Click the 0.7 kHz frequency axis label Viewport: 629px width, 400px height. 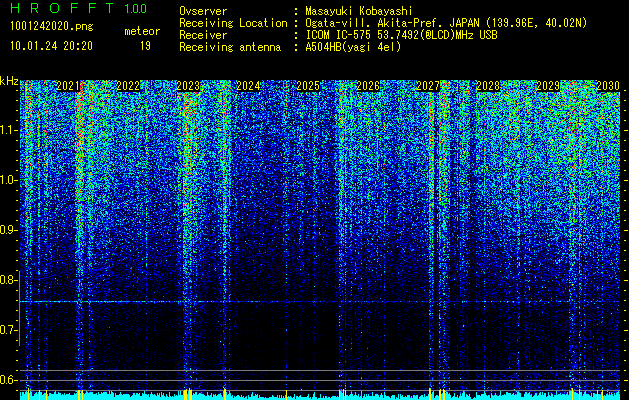tap(8, 330)
